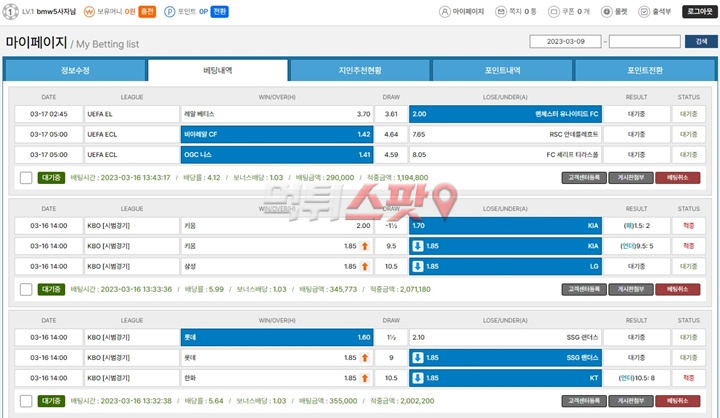This screenshot has height=418, width=720.
Task: Click the 로그아웃 button
Action: tap(699, 11)
